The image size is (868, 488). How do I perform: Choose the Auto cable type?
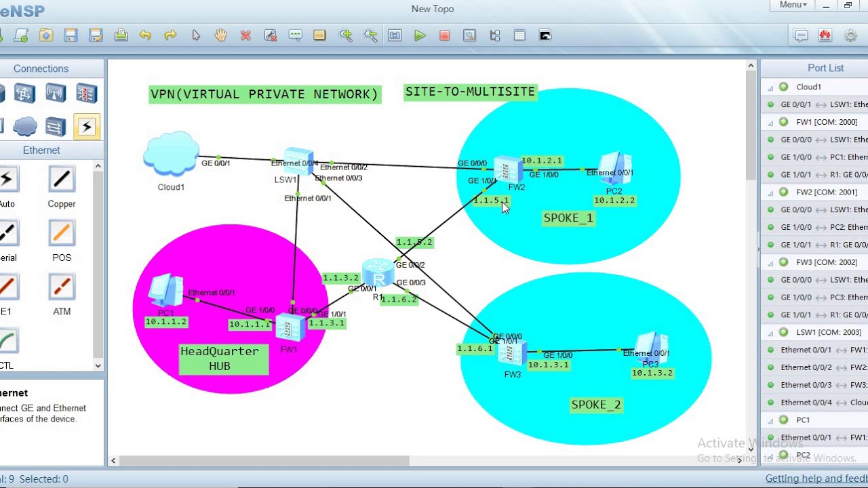click(7, 188)
